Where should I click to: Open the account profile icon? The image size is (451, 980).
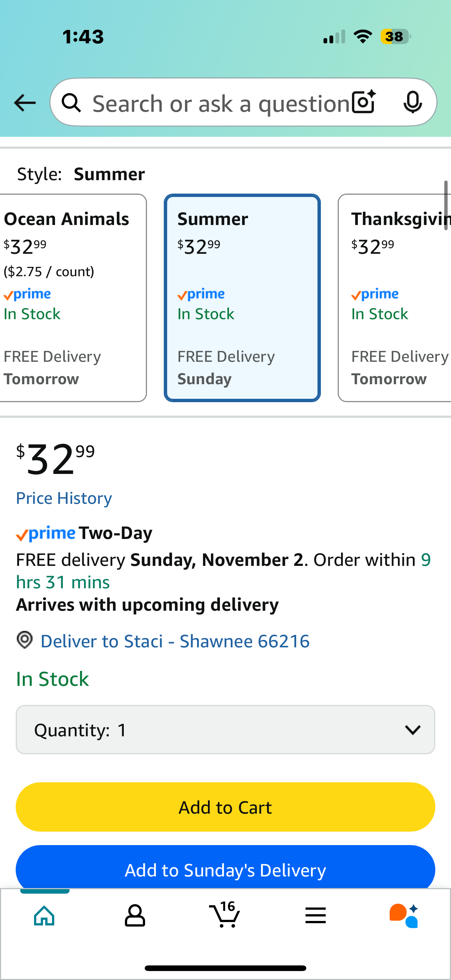point(135,915)
